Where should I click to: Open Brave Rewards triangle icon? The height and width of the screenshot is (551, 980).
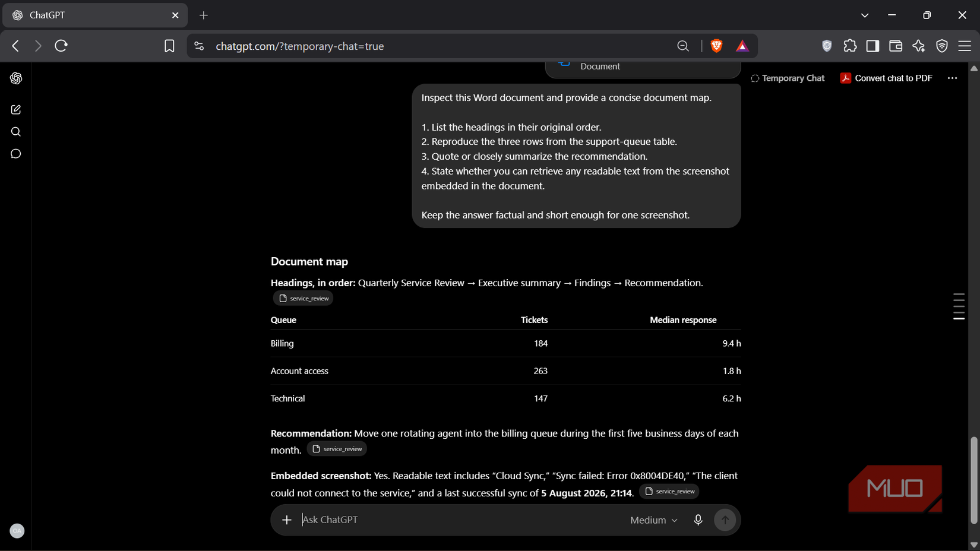click(742, 46)
